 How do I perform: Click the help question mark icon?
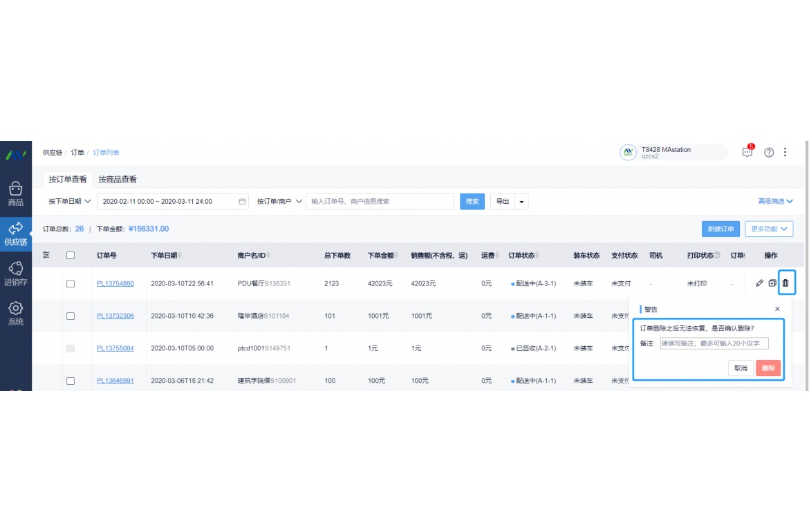click(769, 153)
